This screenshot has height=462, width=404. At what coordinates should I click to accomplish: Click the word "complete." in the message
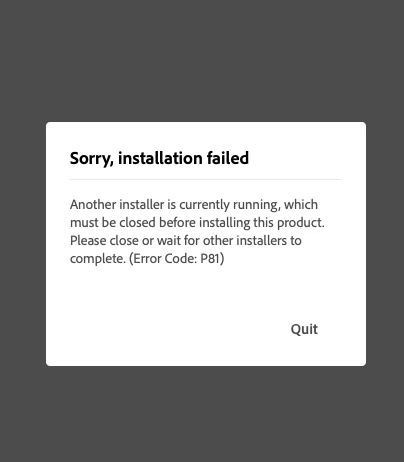(98, 259)
